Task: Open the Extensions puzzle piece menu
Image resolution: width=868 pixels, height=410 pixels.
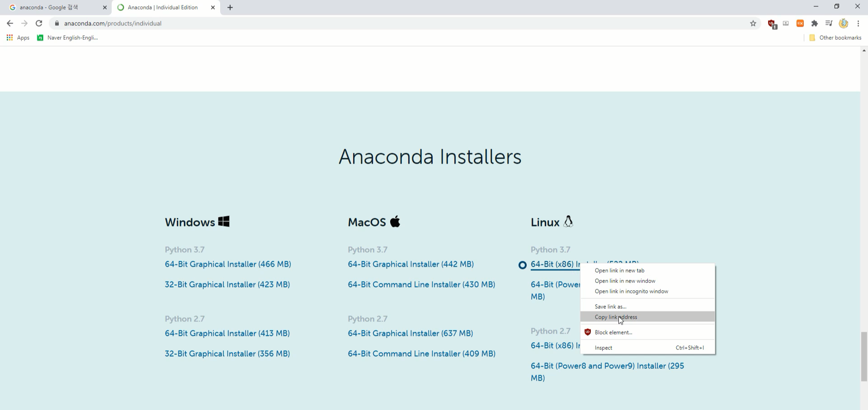Action: (x=815, y=24)
